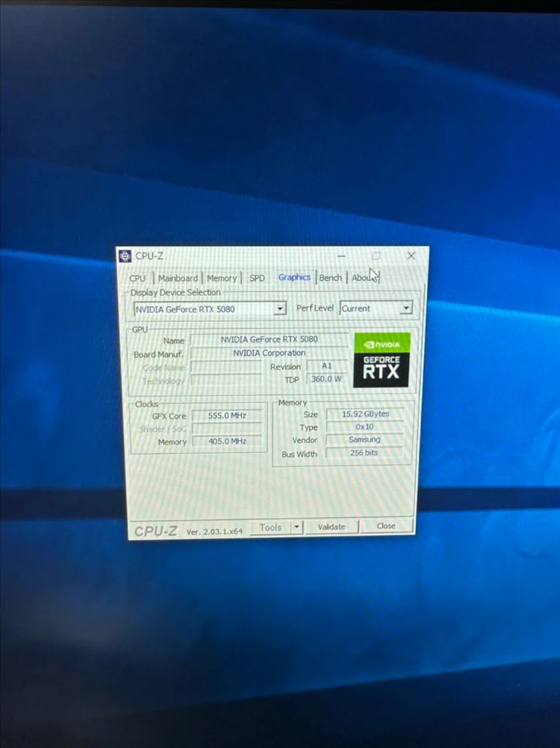The image size is (560, 748).
Task: Click the memory Size 15.92 GBytes value
Action: pos(365,414)
